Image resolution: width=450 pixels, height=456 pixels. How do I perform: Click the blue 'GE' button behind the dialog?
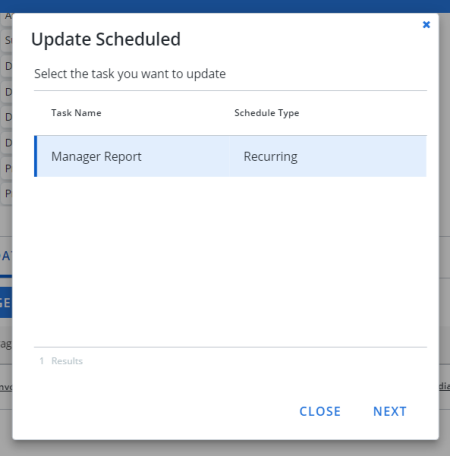click(6, 303)
